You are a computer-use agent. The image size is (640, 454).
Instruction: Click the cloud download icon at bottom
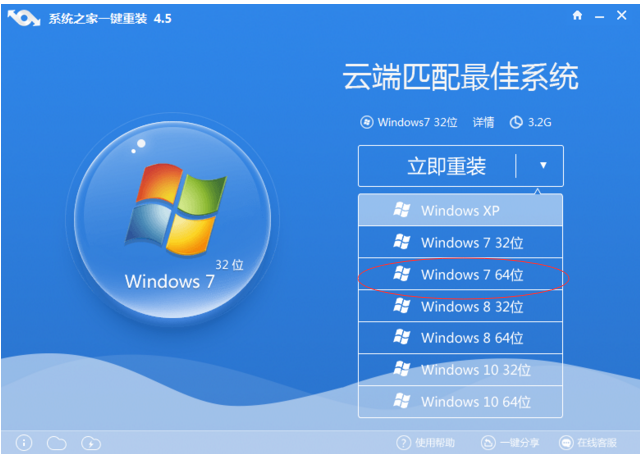90,441
